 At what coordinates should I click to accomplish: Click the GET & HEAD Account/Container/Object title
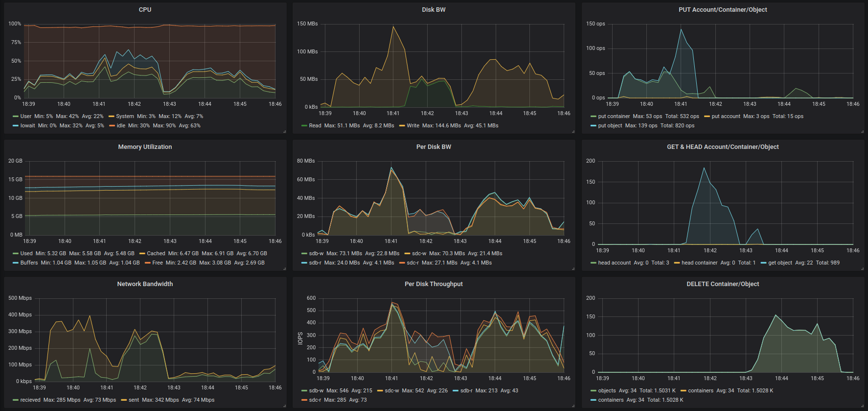[723, 147]
